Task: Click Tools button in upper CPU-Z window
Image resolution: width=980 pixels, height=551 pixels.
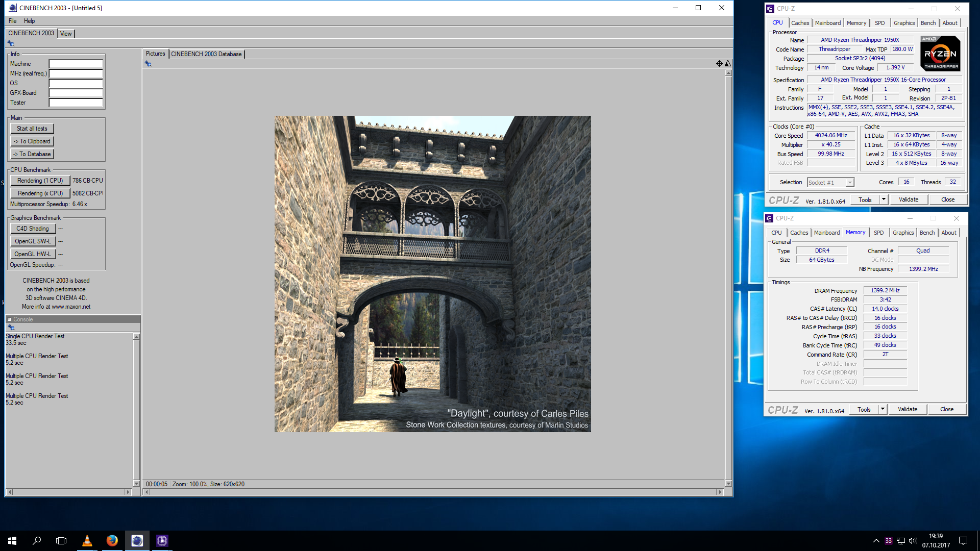Action: point(865,199)
